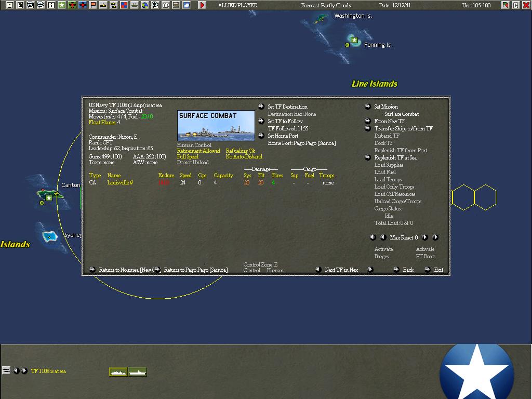Increase Max React by one
This screenshot has height=399, width=532.
425,237
